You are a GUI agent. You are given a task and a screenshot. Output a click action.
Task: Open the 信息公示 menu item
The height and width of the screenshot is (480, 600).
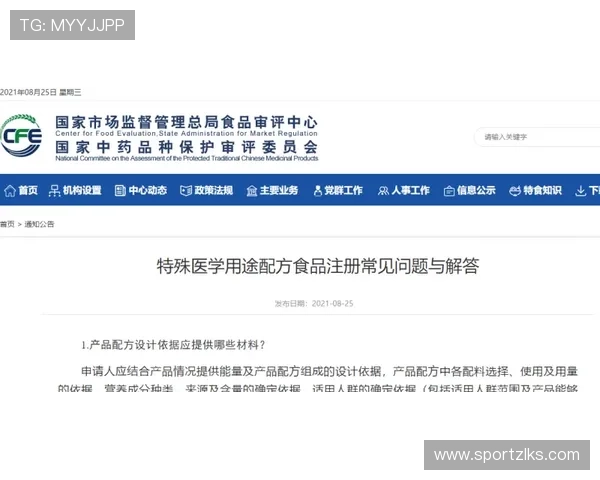476,190
